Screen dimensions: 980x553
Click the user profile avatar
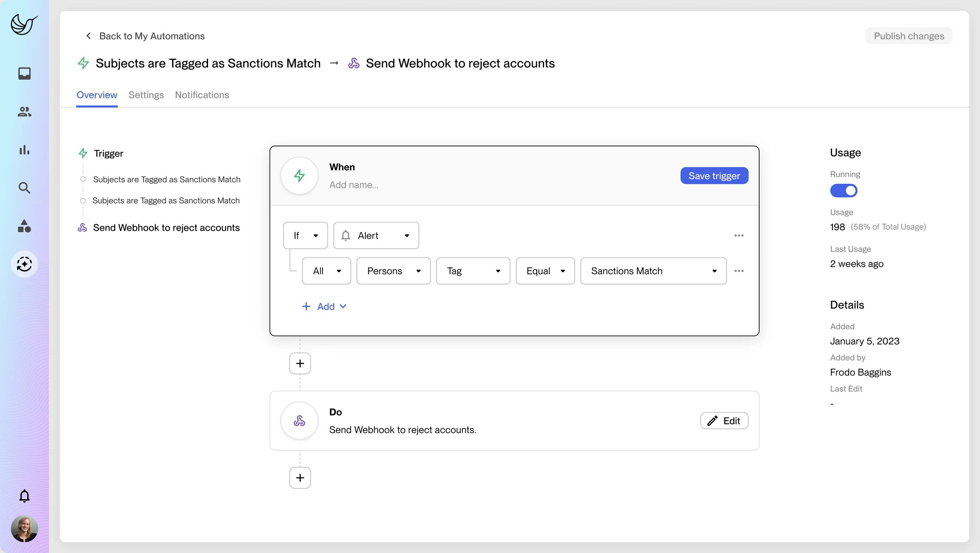24,529
